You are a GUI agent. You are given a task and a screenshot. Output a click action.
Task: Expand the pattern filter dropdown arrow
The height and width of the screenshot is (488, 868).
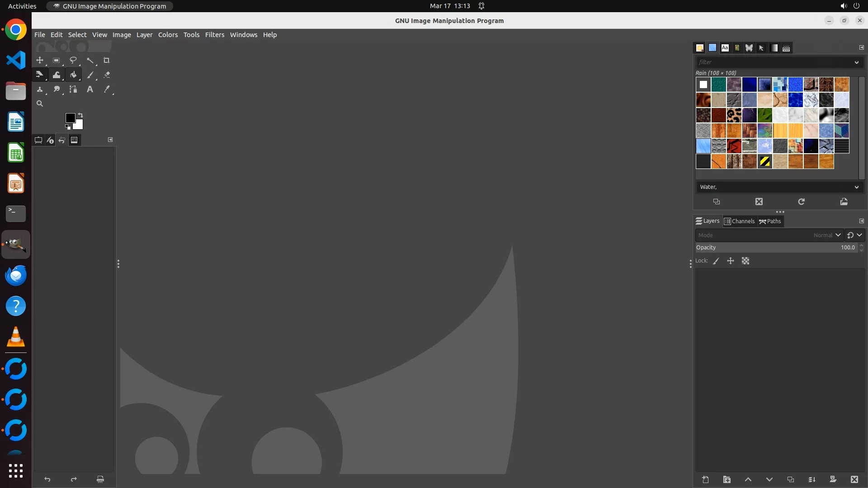pyautogui.click(x=856, y=62)
